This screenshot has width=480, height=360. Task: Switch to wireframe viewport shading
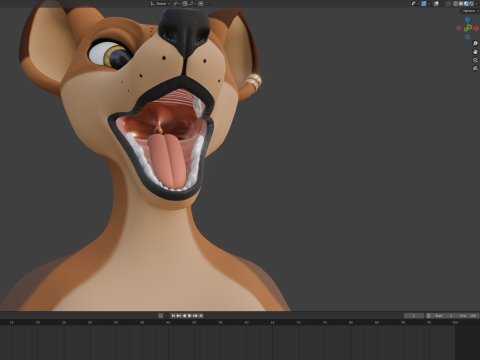(x=456, y=3)
